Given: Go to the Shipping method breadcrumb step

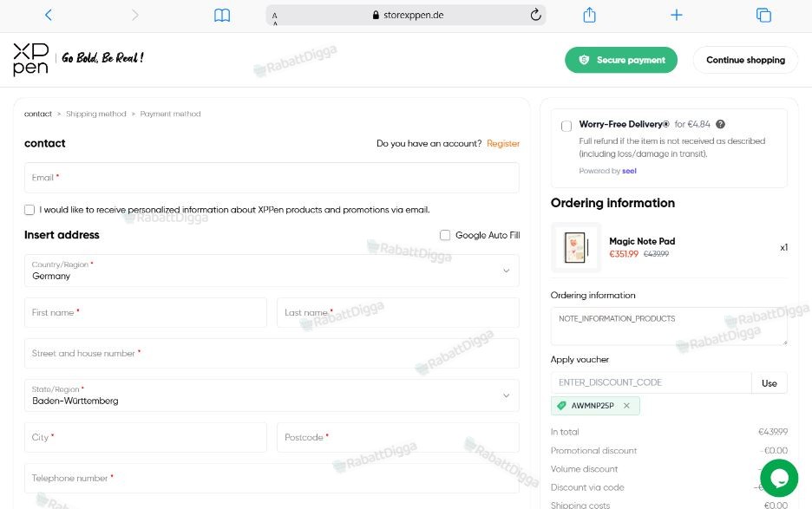Looking at the screenshot, I should (95, 114).
